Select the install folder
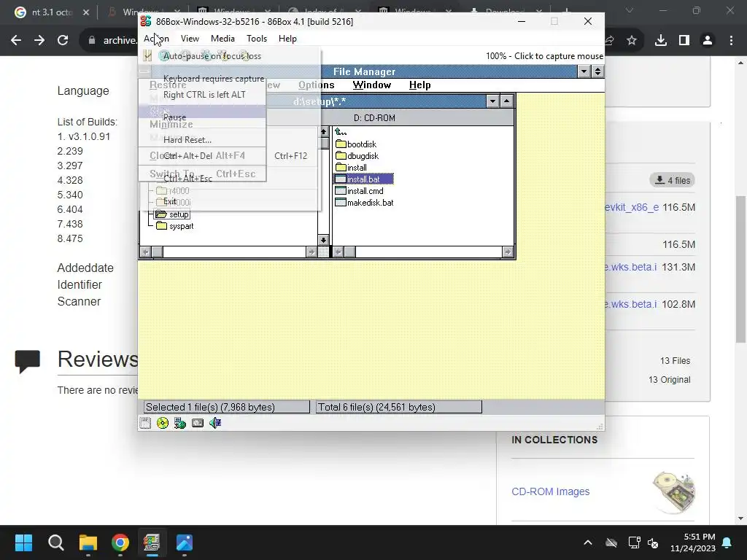 click(351, 168)
